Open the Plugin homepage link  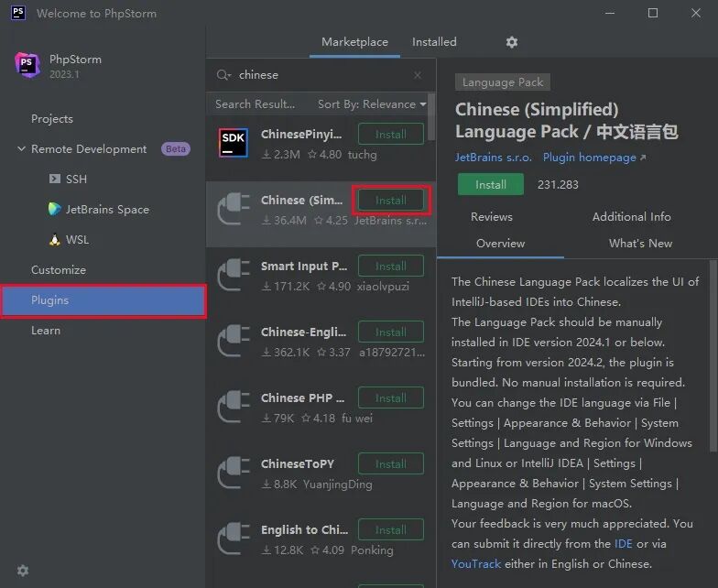(593, 158)
